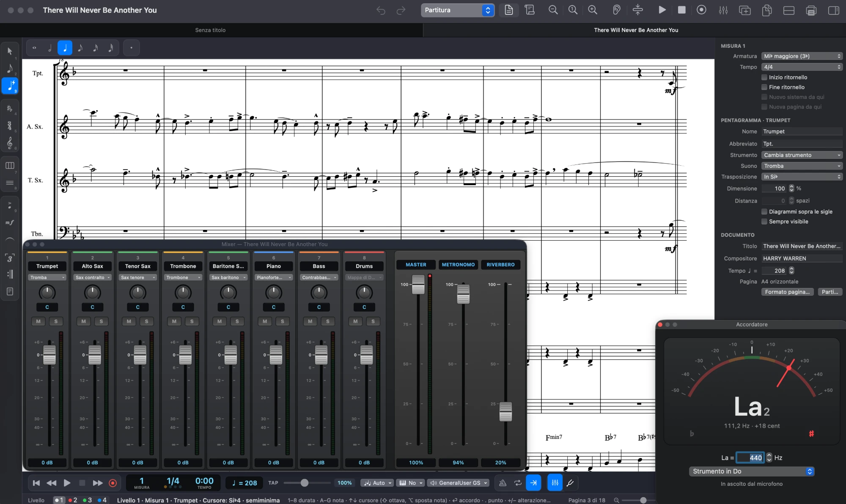Screen dimensions: 846x504
Task: Click the dotted note button
Action: point(132,48)
